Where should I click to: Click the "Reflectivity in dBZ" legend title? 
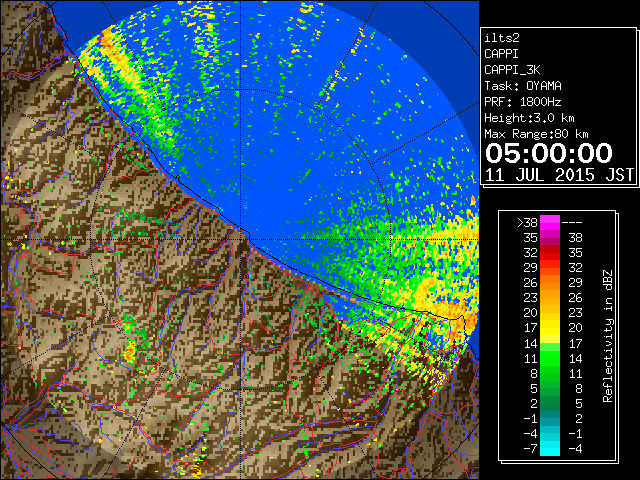coord(608,336)
